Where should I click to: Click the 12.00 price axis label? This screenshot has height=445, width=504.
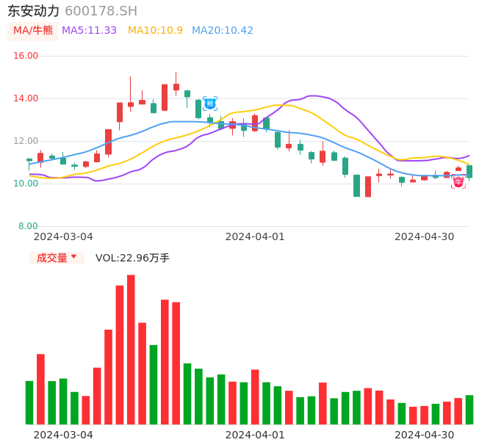pyautogui.click(x=26, y=141)
